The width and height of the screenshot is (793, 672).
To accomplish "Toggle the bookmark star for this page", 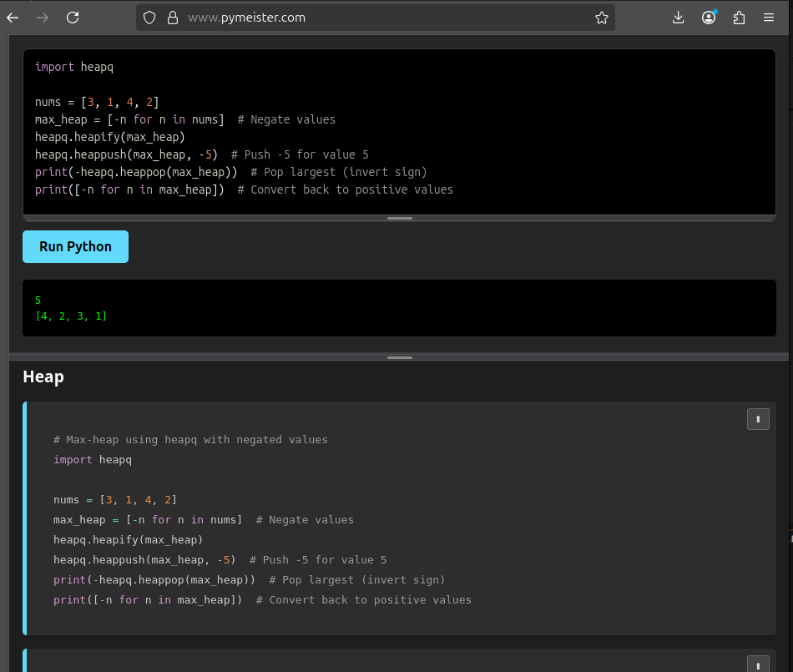I will point(602,17).
